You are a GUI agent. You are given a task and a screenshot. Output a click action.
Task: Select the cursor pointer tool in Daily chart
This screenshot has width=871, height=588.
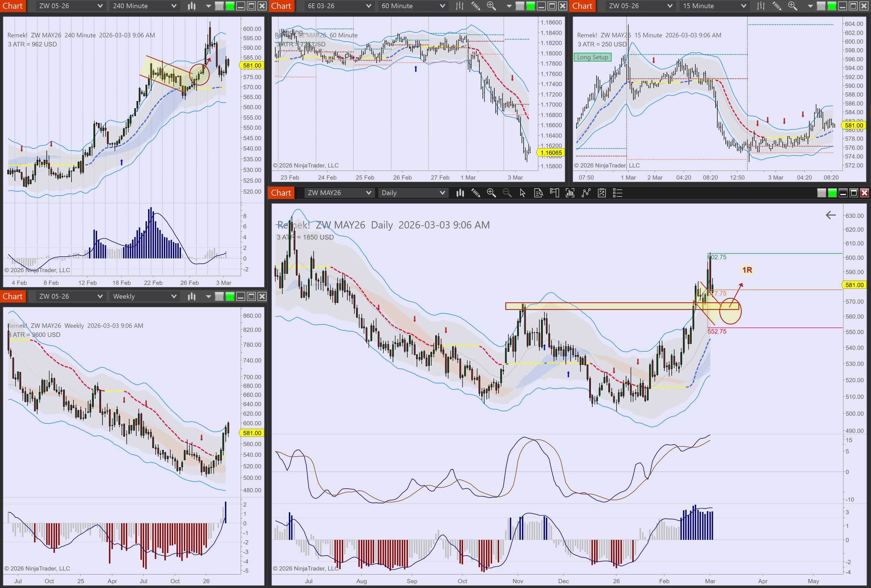tap(523, 193)
